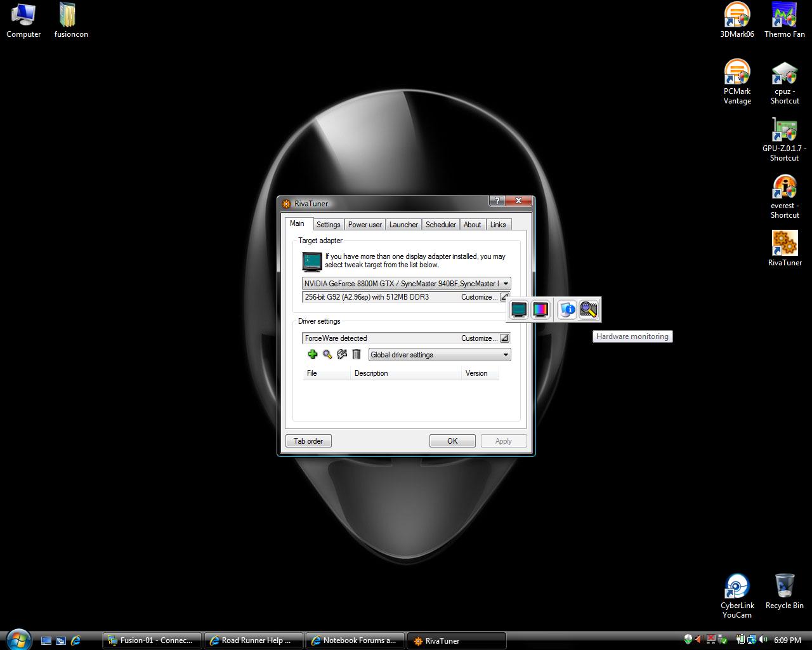Close the RivaTuner window
The image size is (812, 650).
518,201
